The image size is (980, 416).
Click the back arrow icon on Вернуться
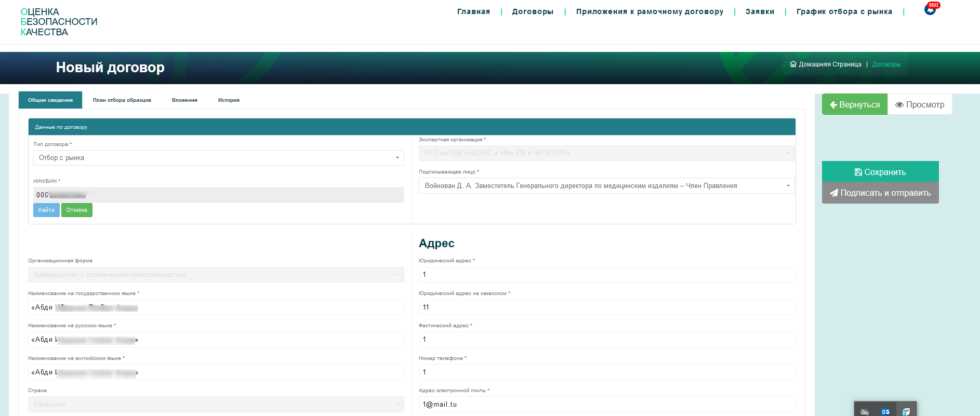tap(833, 105)
